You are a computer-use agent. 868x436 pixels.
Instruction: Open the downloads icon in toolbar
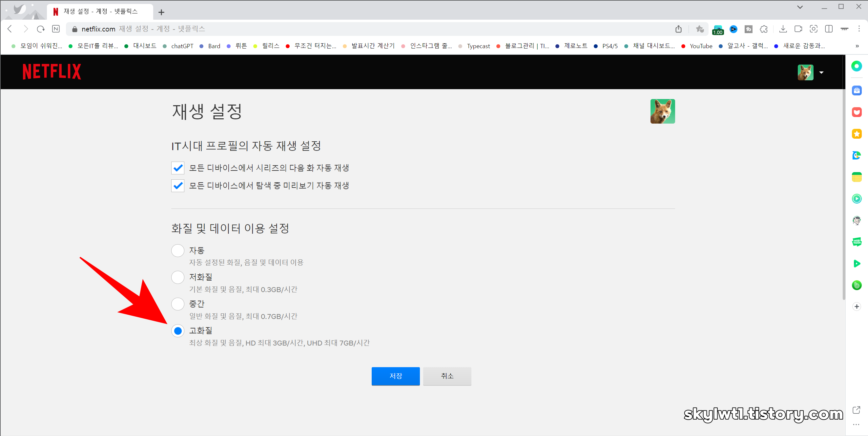pos(783,29)
